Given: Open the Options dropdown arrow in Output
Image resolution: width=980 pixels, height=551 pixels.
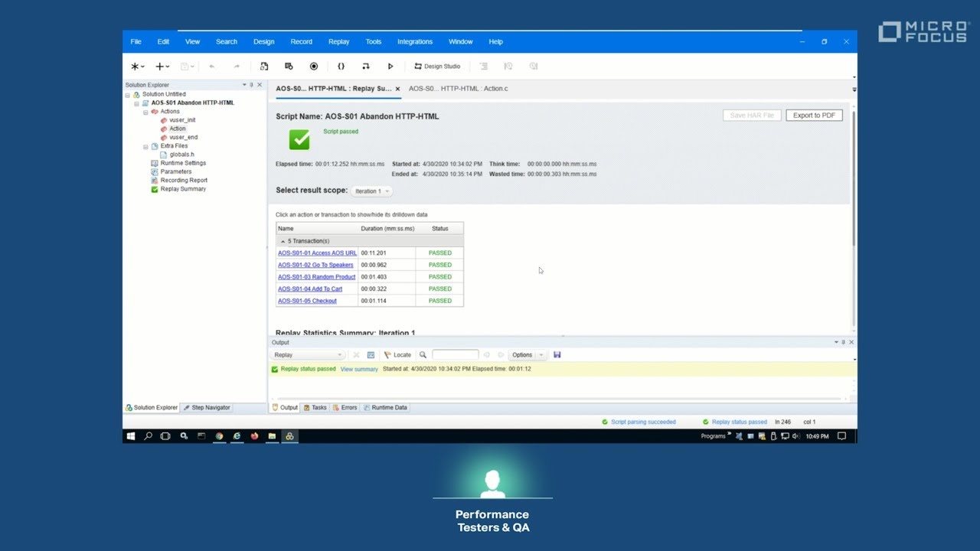Looking at the screenshot, I should coord(541,355).
